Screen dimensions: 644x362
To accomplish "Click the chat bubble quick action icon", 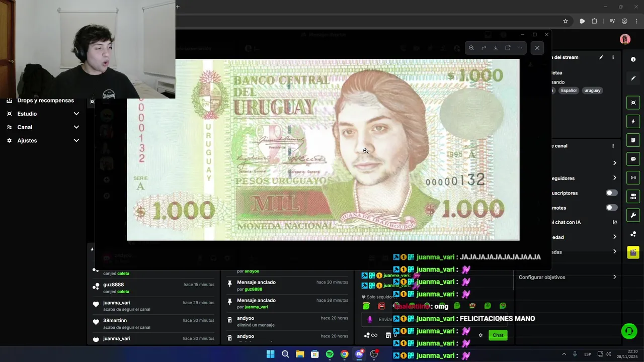I will click(x=633, y=159).
